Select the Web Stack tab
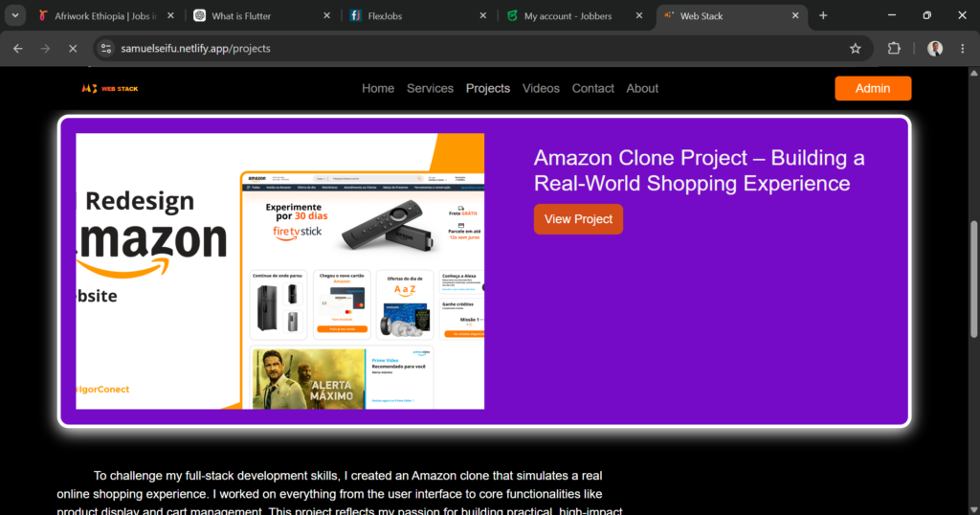 731,15
